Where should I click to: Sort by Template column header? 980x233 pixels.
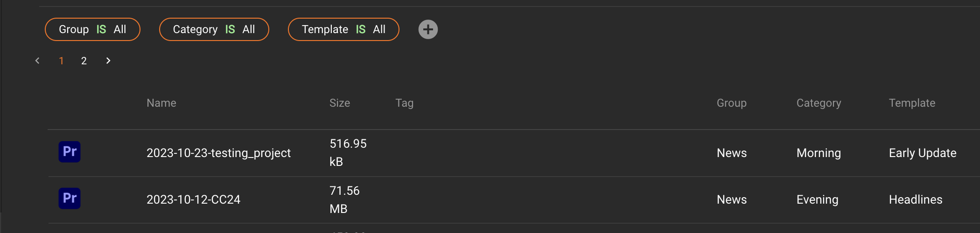(x=912, y=103)
